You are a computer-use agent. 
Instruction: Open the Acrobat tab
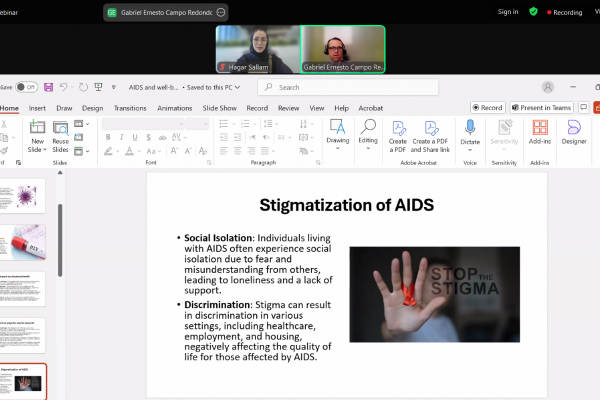[x=370, y=108]
